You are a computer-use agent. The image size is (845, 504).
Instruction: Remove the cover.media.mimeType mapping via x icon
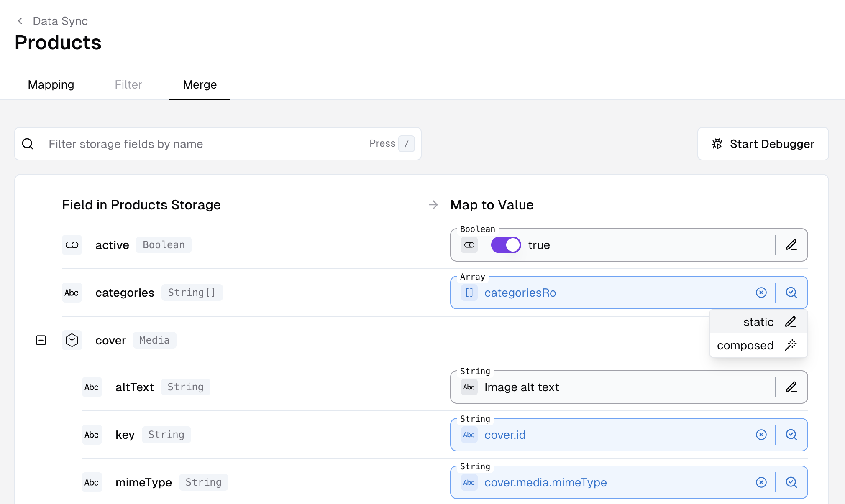pyautogui.click(x=761, y=482)
